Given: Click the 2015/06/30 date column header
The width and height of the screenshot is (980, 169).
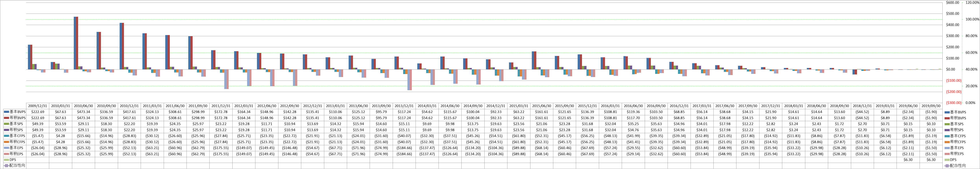Looking at the screenshot, I should [542, 106].
